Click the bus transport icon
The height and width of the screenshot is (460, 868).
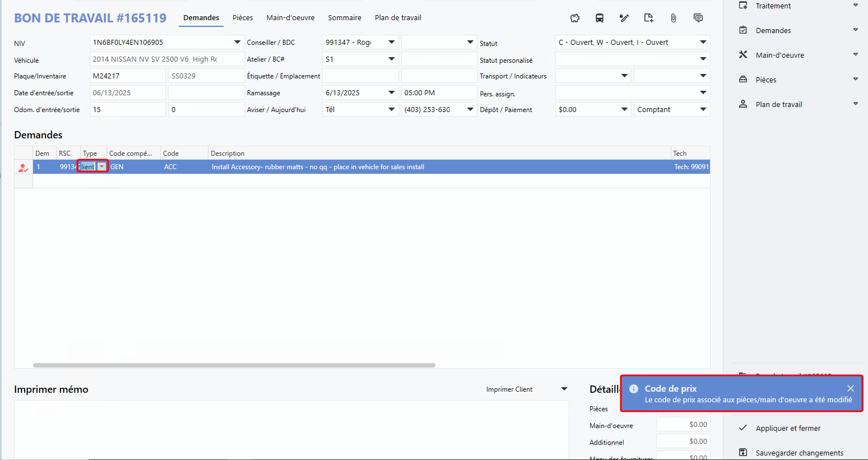(x=600, y=18)
